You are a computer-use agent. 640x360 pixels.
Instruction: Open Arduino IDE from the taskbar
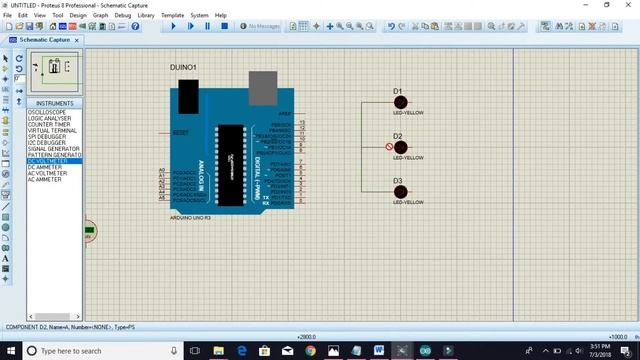click(x=425, y=351)
